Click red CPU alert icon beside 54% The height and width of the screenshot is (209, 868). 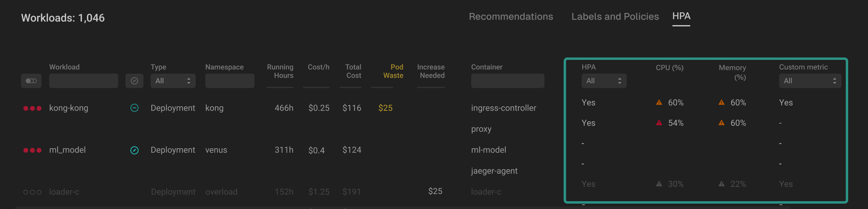pos(659,123)
